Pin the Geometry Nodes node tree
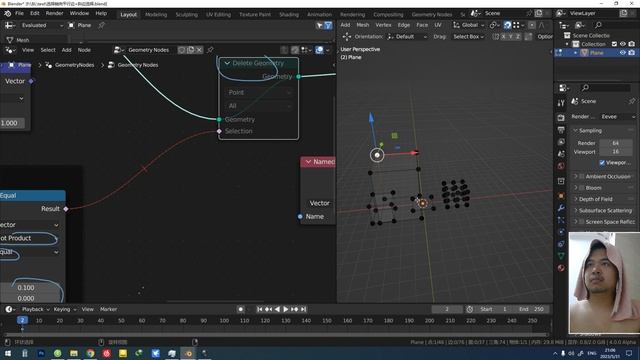The image size is (640, 360). pyautogui.click(x=210, y=50)
